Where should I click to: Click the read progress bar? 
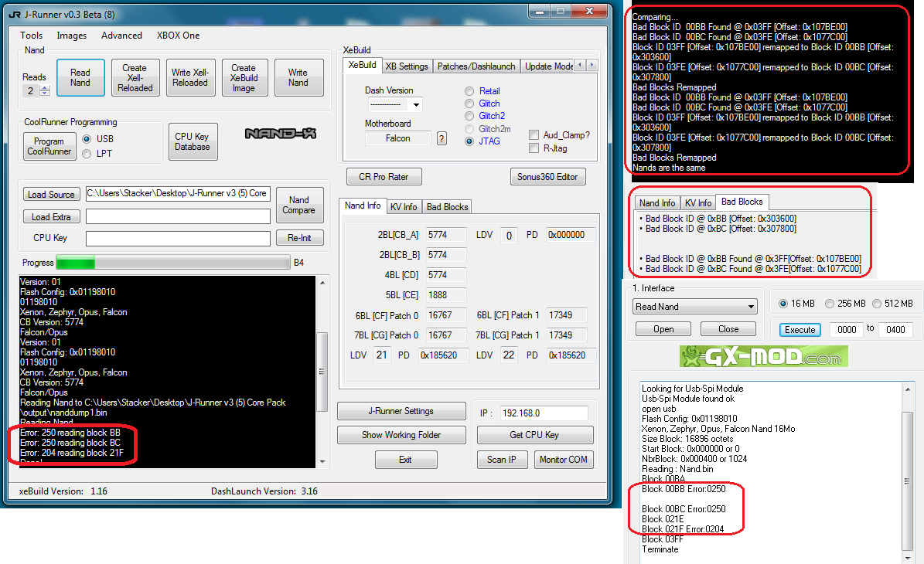pos(172,263)
